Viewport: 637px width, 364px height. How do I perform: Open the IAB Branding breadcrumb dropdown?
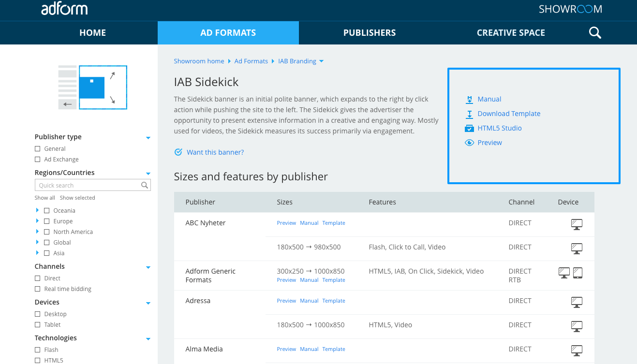click(x=322, y=61)
